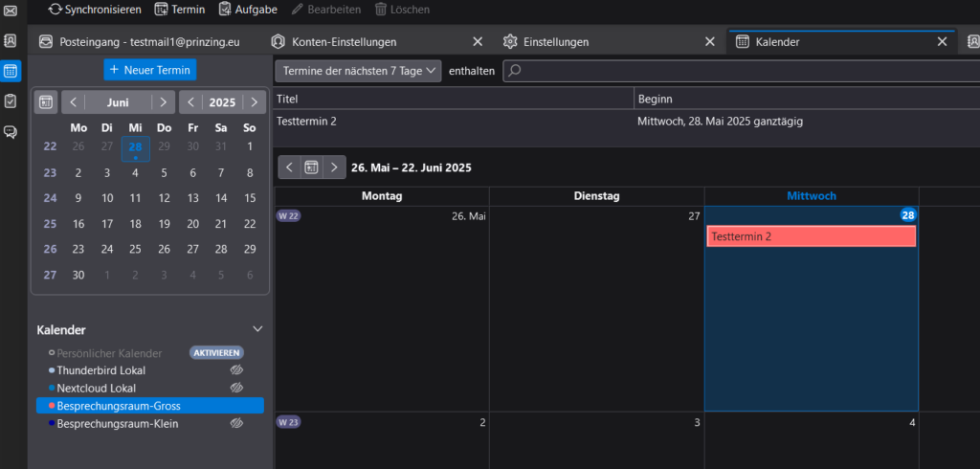Go to previous month in mini calendar
Image resolution: width=980 pixels, height=469 pixels.
point(73,101)
